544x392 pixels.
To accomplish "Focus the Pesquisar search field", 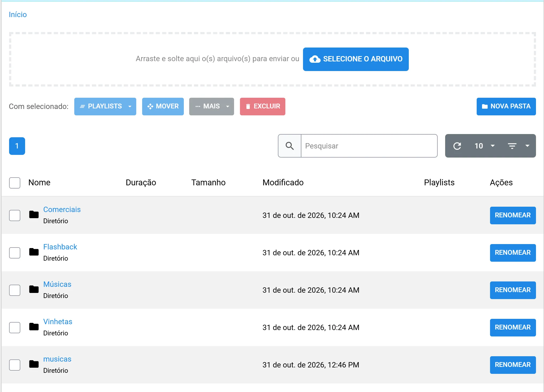I will [x=369, y=146].
